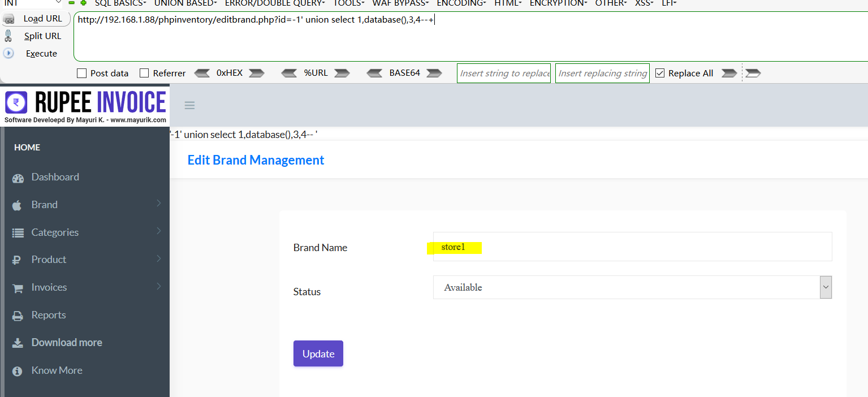Click the Edit Brand Management heading
The image size is (868, 397).
[x=256, y=160]
